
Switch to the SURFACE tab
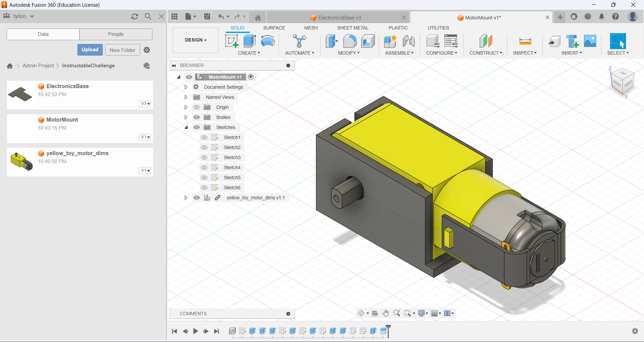coord(274,28)
